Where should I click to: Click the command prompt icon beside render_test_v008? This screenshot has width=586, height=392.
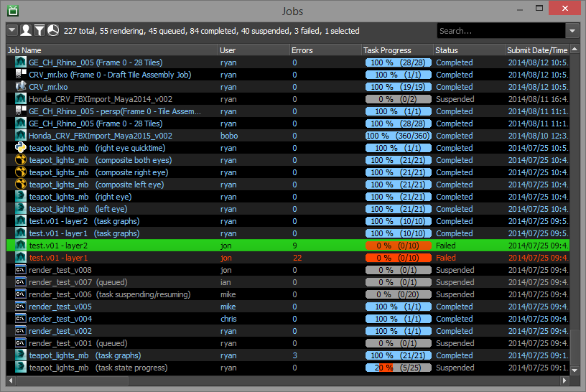[21, 270]
